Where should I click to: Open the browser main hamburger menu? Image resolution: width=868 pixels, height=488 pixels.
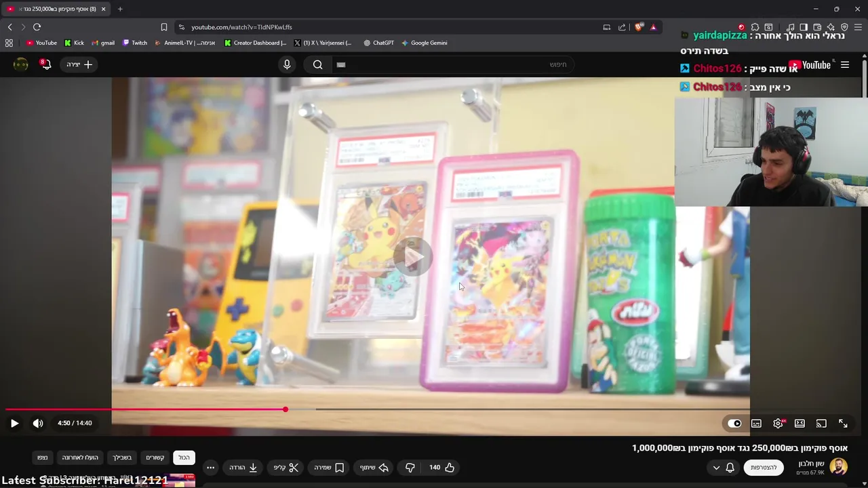click(858, 27)
